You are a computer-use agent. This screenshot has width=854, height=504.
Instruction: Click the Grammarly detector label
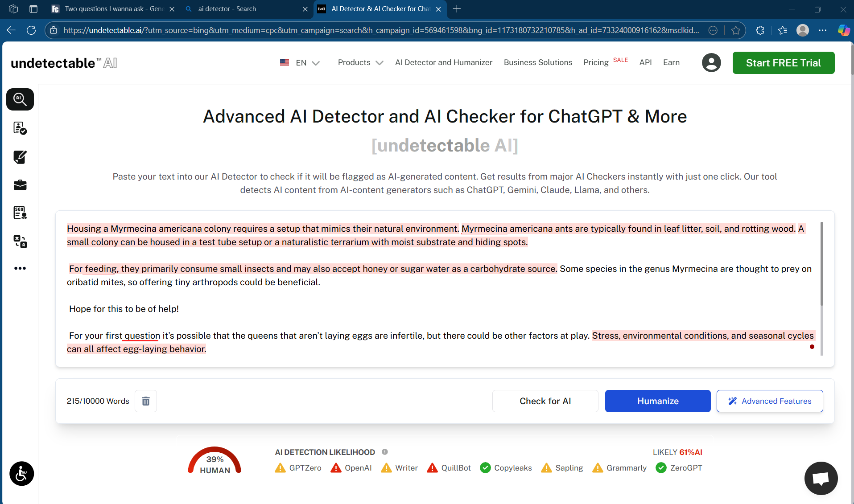[x=626, y=468]
